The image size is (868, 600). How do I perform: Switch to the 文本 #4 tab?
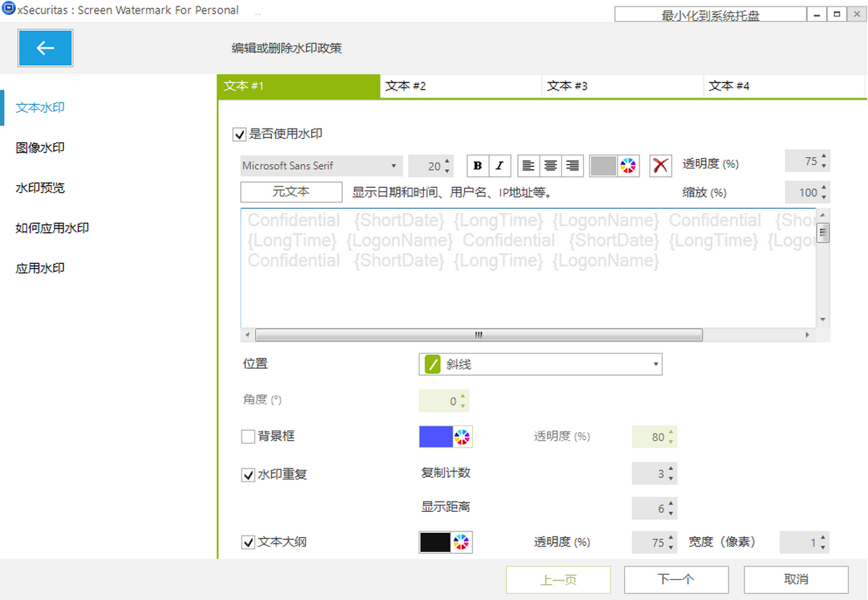pyautogui.click(x=784, y=86)
